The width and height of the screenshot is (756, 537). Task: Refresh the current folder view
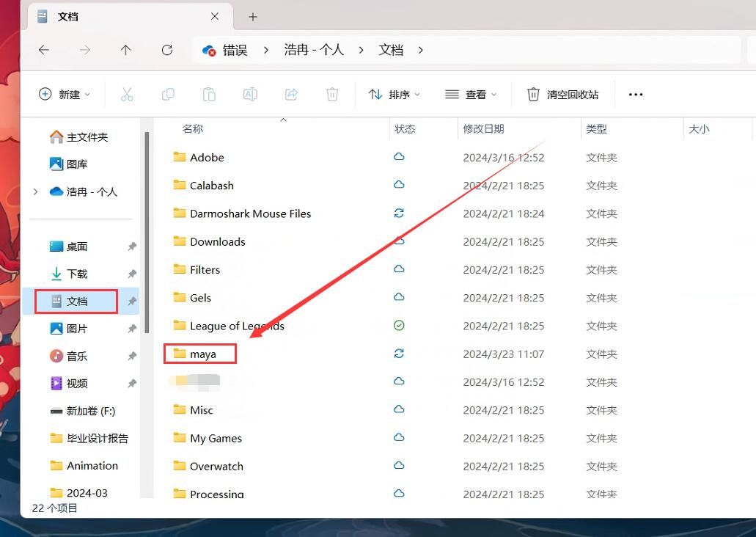click(167, 50)
